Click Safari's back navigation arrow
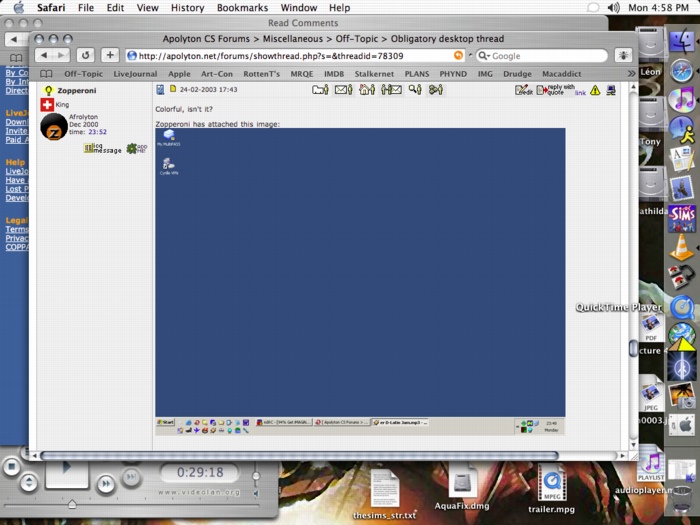The height and width of the screenshot is (525, 700). [x=43, y=56]
